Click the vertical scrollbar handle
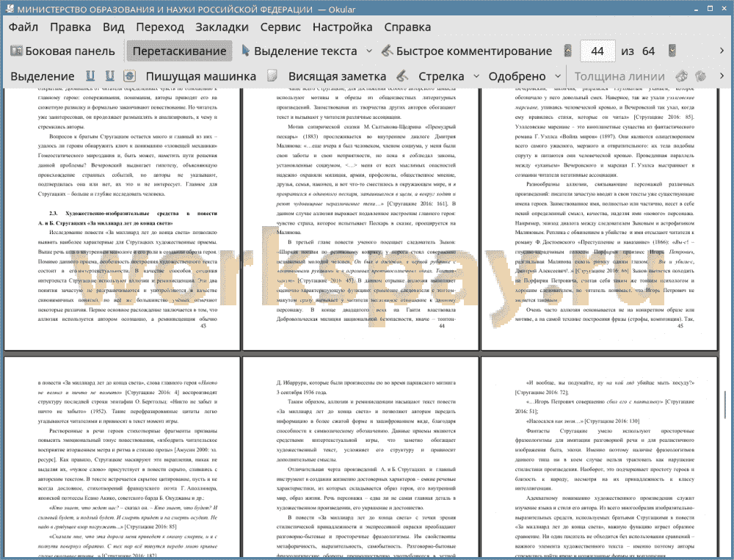 tap(725, 404)
